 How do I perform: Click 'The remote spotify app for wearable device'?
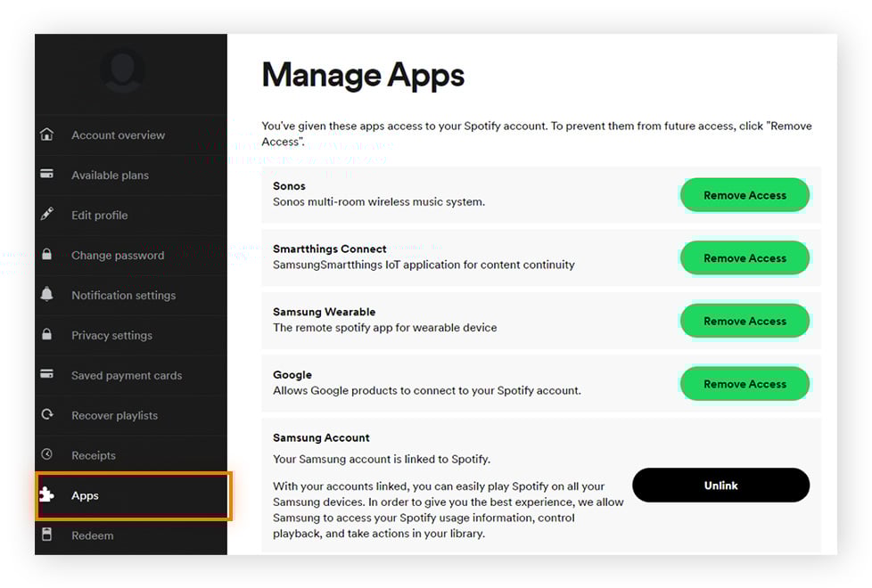point(385,327)
